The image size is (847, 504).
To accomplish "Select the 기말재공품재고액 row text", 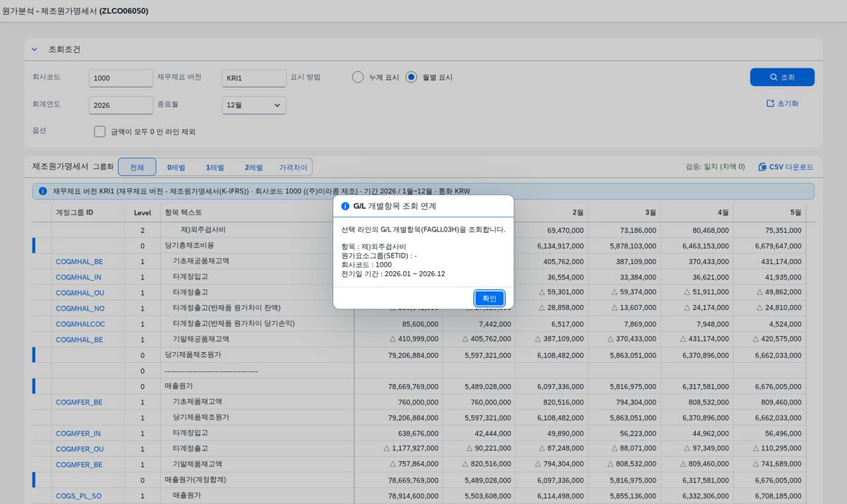I will pos(200,340).
